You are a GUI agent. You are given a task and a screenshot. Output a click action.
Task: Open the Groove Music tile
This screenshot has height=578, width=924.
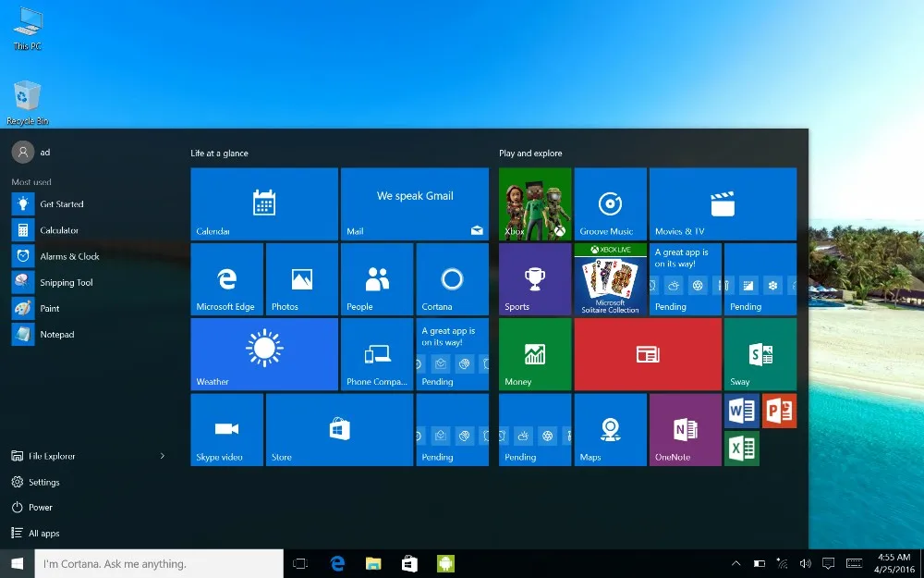click(x=611, y=204)
